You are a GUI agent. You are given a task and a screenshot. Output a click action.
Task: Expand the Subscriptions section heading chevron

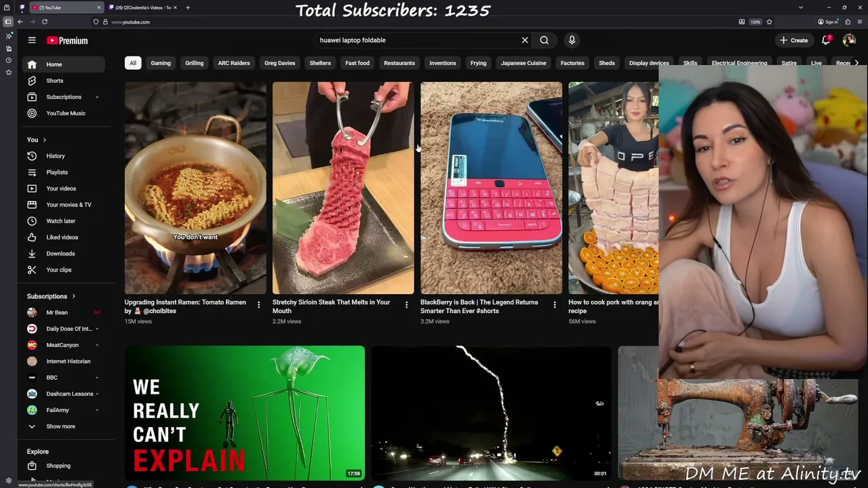(x=73, y=296)
